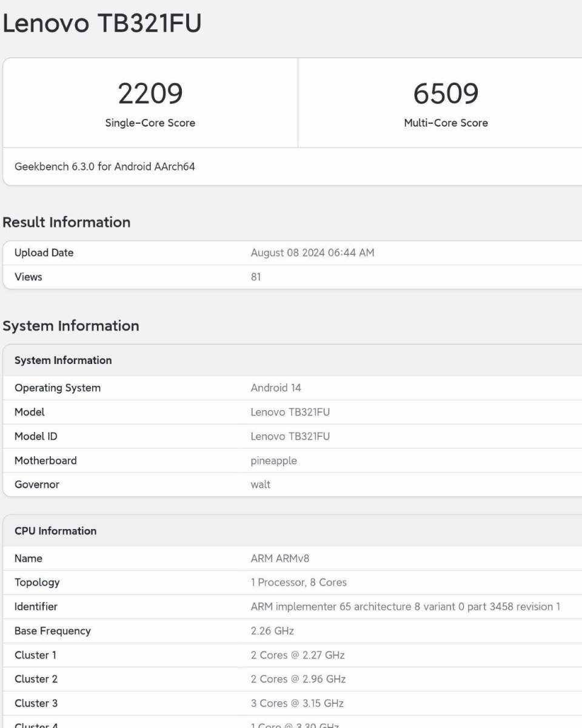Click the Model ID row label
Screen dimensions: 582x728
pos(36,436)
